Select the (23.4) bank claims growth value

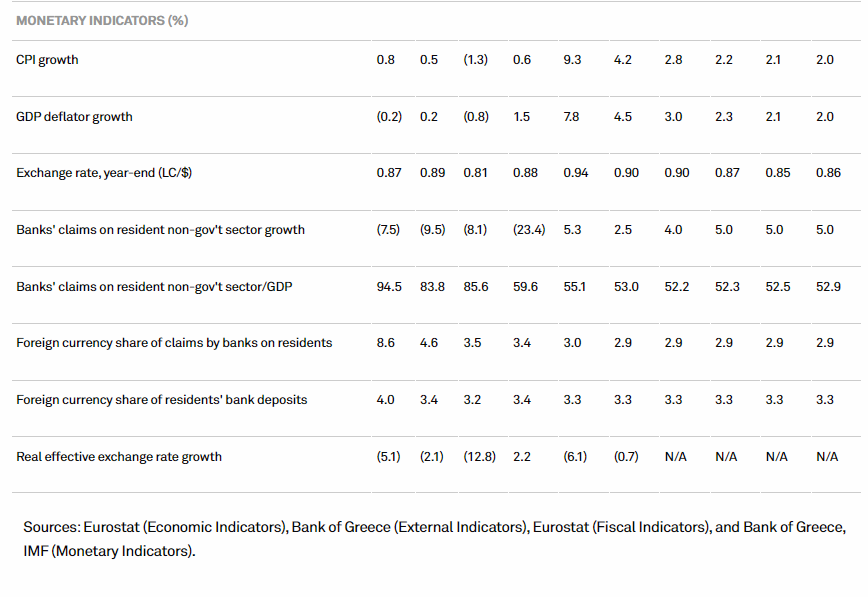[x=528, y=230]
